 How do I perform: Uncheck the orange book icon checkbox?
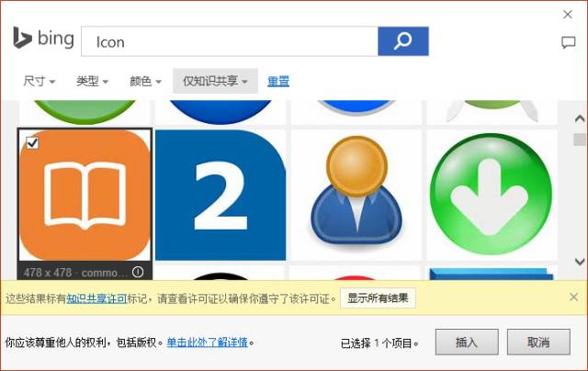[x=32, y=142]
